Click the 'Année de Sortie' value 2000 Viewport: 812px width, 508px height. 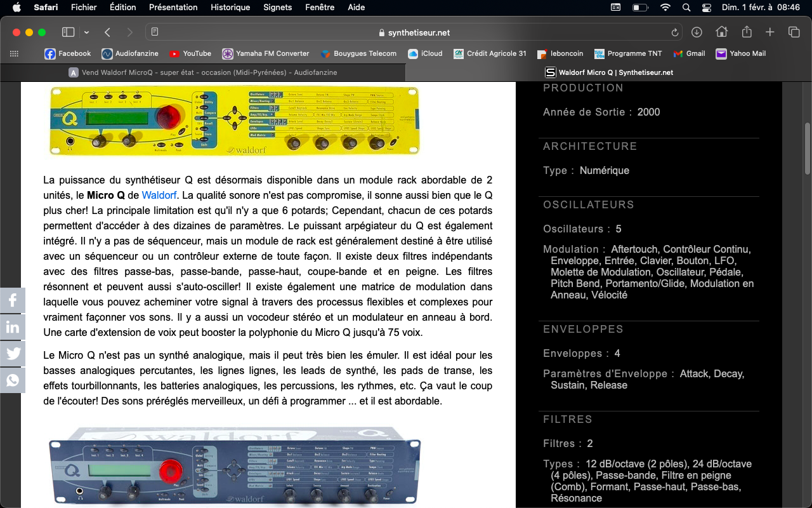pos(648,112)
